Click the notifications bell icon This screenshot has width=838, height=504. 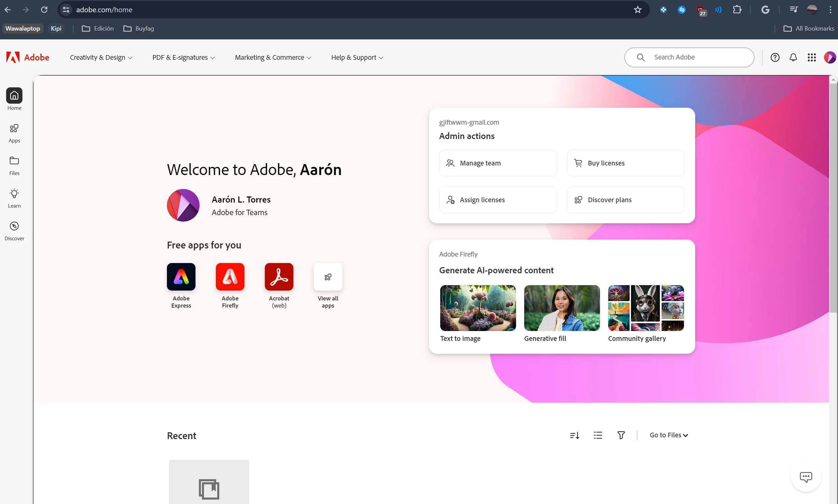[x=793, y=57]
